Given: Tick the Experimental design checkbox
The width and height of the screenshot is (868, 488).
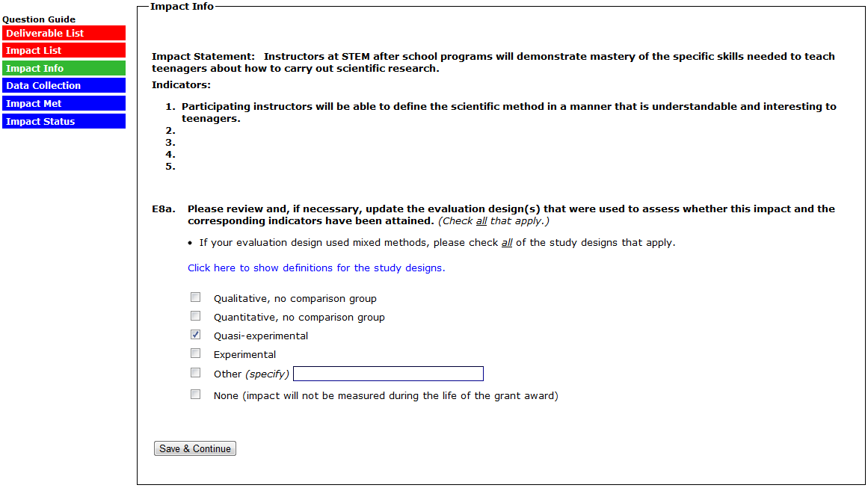Looking at the screenshot, I should 196,353.
